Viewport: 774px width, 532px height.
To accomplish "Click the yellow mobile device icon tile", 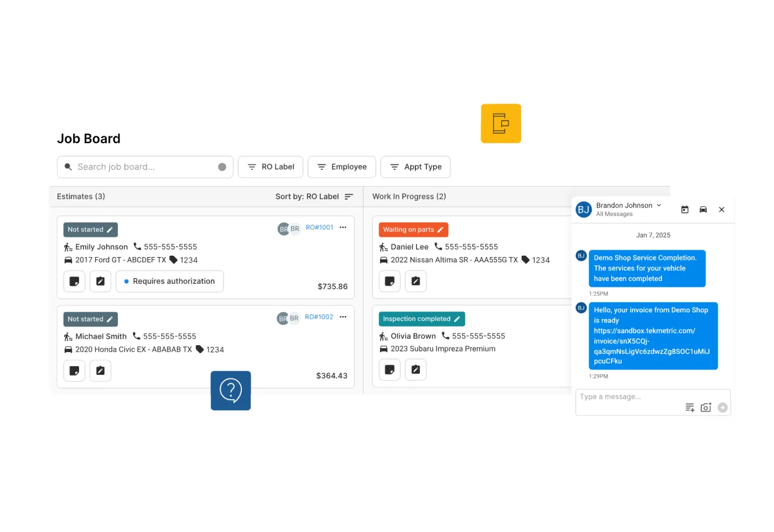I will click(501, 124).
